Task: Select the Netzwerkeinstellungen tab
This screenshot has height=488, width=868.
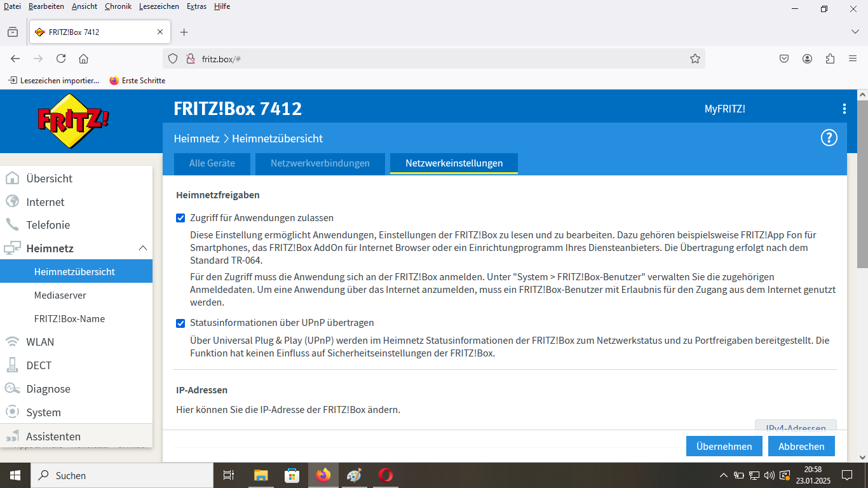Action: [x=454, y=163]
